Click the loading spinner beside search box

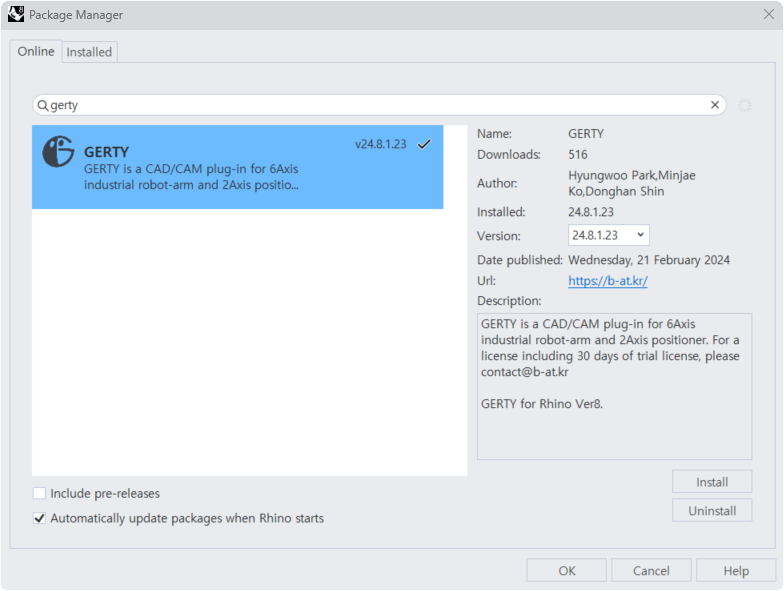click(x=744, y=105)
